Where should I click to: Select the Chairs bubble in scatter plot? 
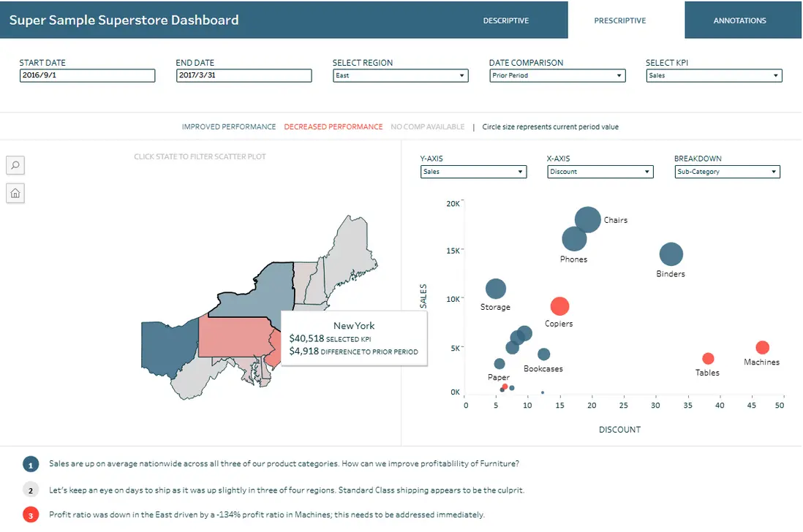[588, 219]
